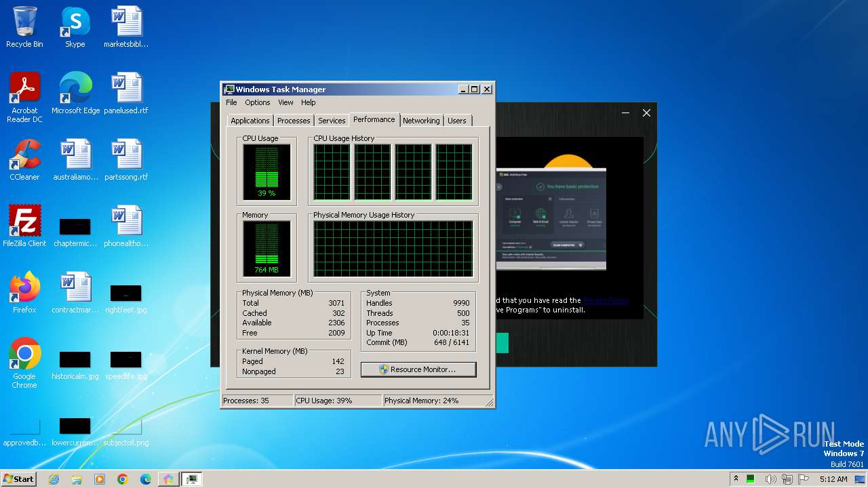Select speedlife.jpg file icon

(126, 365)
